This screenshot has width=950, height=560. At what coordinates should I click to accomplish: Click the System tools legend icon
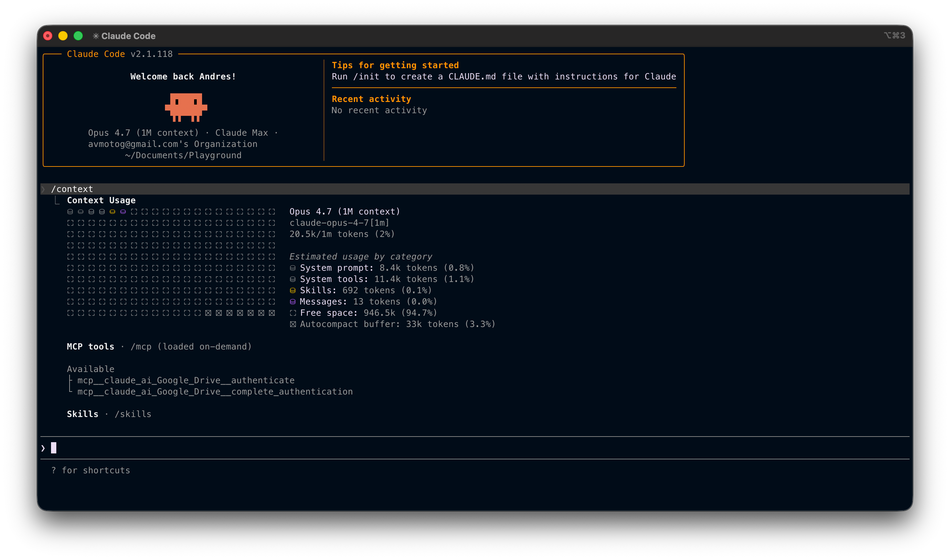point(292,279)
